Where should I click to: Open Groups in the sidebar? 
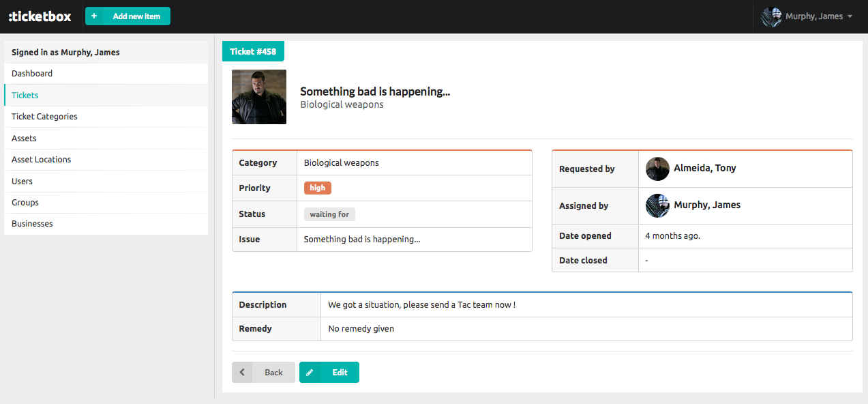point(106,203)
